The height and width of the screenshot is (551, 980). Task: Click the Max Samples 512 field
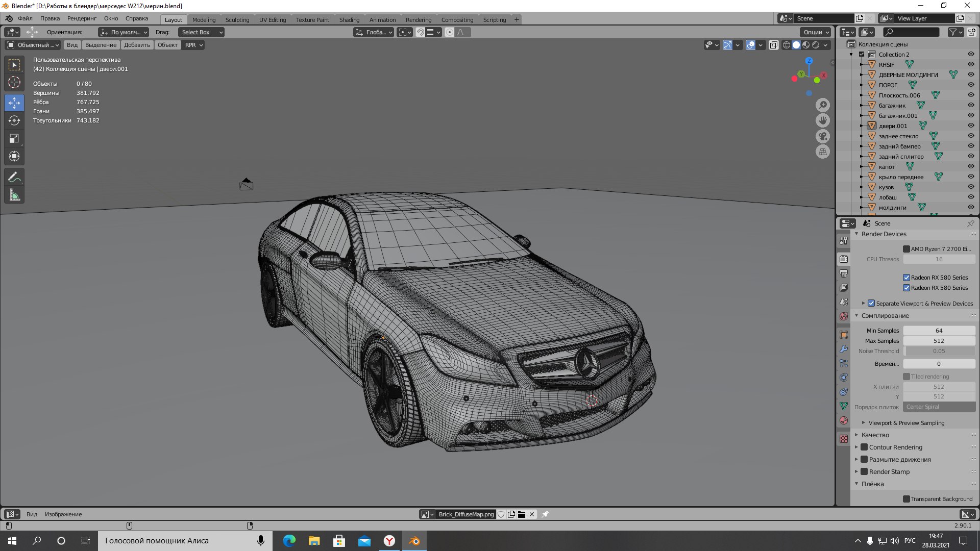(939, 341)
